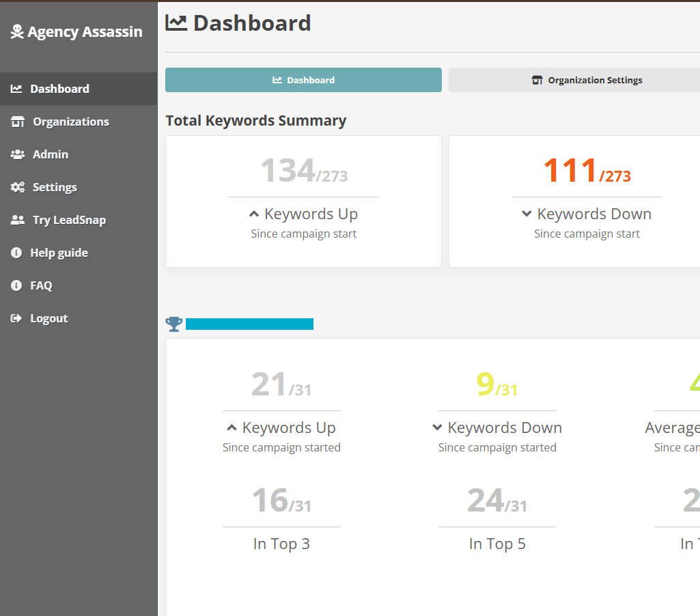Image resolution: width=700 pixels, height=616 pixels.
Task: Click the blue bar next to trophy
Action: coord(249,324)
